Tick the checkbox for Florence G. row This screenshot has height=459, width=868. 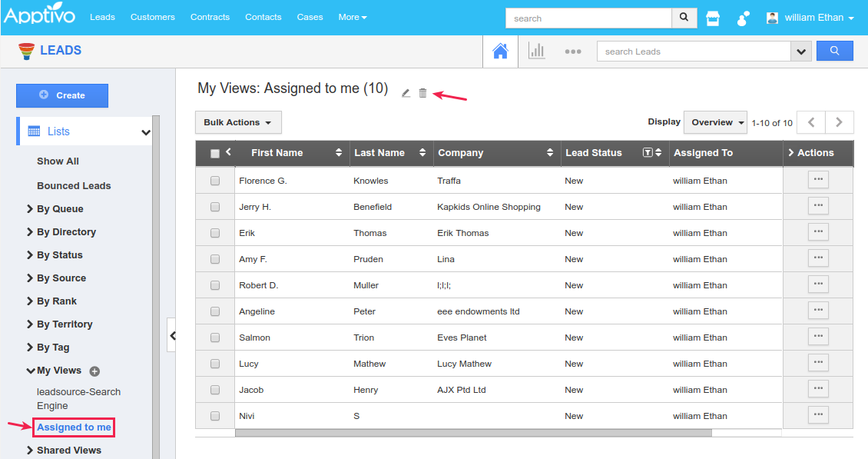pyautogui.click(x=215, y=181)
